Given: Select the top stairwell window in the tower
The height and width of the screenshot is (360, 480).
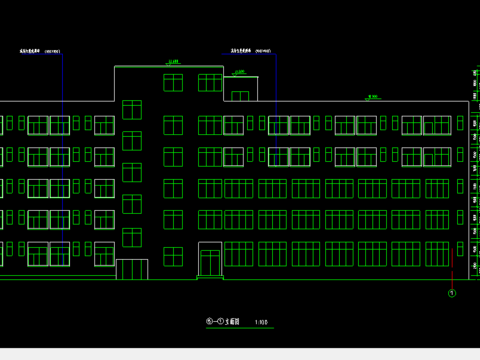Looking at the screenshot, I should (x=132, y=110).
